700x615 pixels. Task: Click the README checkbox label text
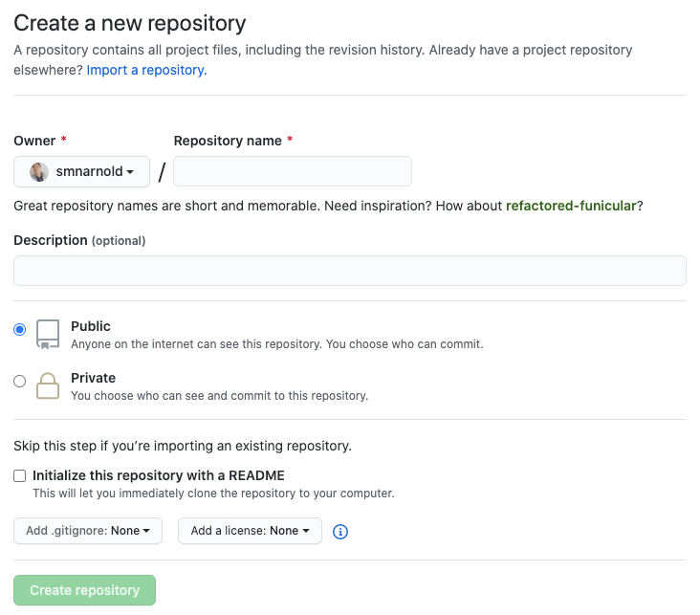click(x=159, y=475)
